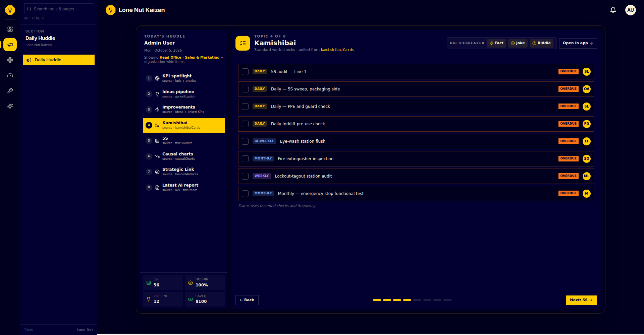Image resolution: width=644 pixels, height=335 pixels.
Task: Click the SL avatar on 5S audit row
Action: [x=587, y=71]
